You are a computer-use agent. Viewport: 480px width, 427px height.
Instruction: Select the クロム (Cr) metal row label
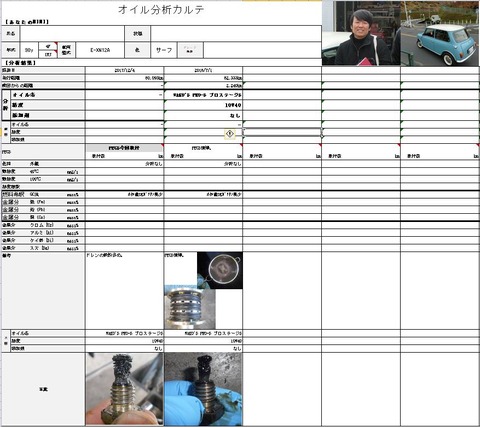[x=43, y=225]
